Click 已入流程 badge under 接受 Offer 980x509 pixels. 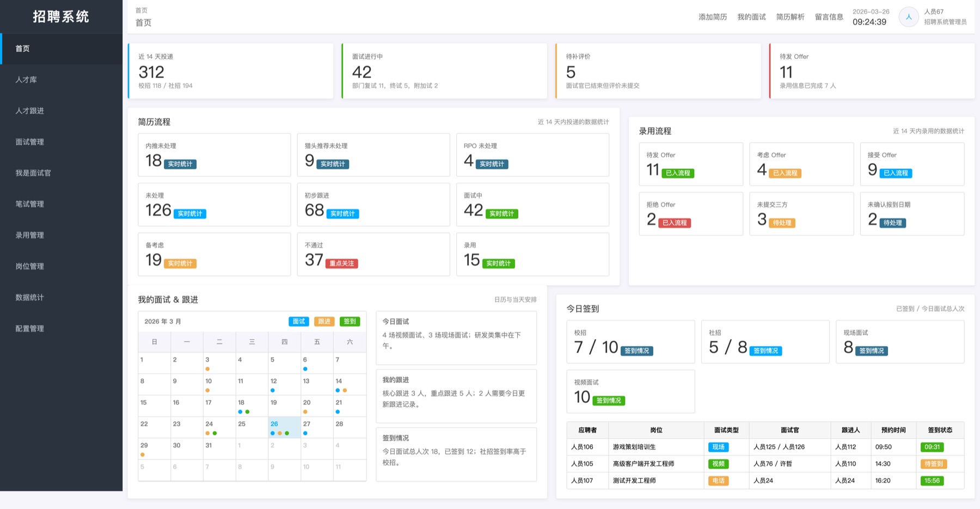tap(896, 173)
